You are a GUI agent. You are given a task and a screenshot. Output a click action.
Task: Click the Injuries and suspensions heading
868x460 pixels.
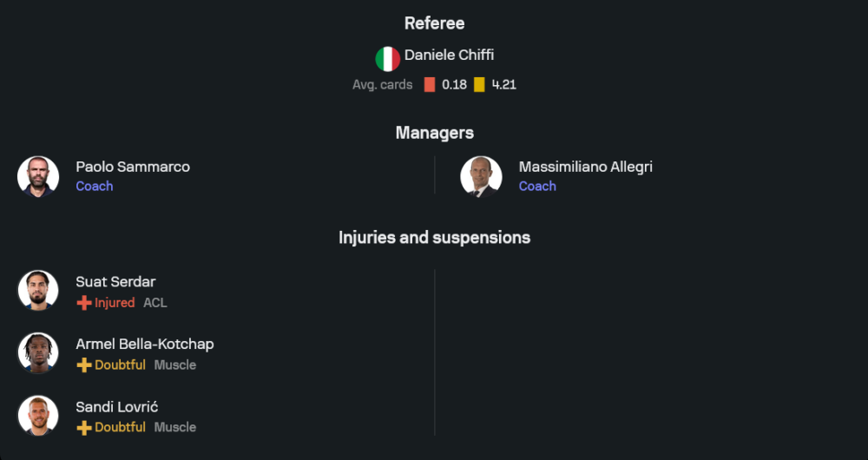pos(434,237)
